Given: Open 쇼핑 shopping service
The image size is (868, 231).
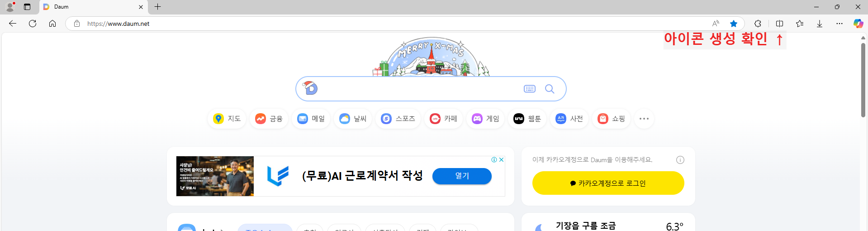Looking at the screenshot, I should (612, 119).
